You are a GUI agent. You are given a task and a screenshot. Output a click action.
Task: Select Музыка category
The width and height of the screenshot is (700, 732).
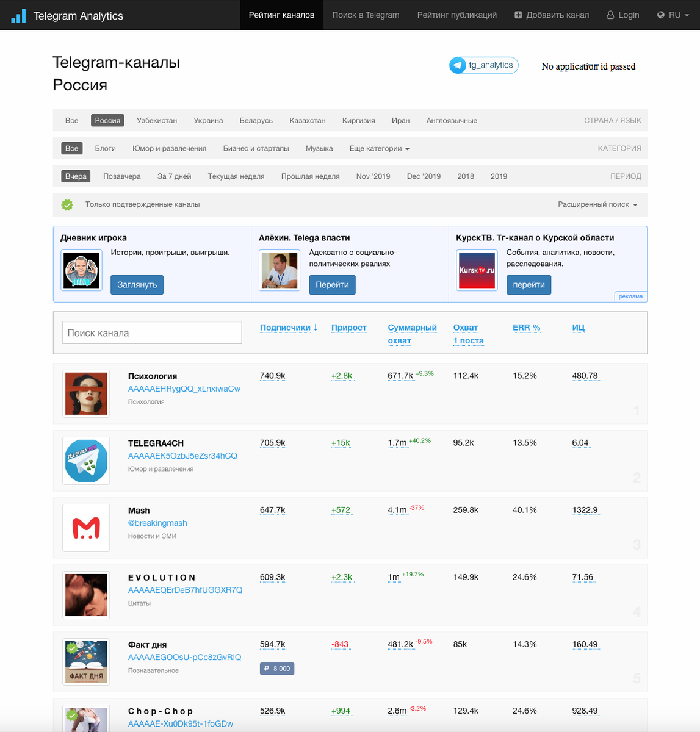[319, 148]
